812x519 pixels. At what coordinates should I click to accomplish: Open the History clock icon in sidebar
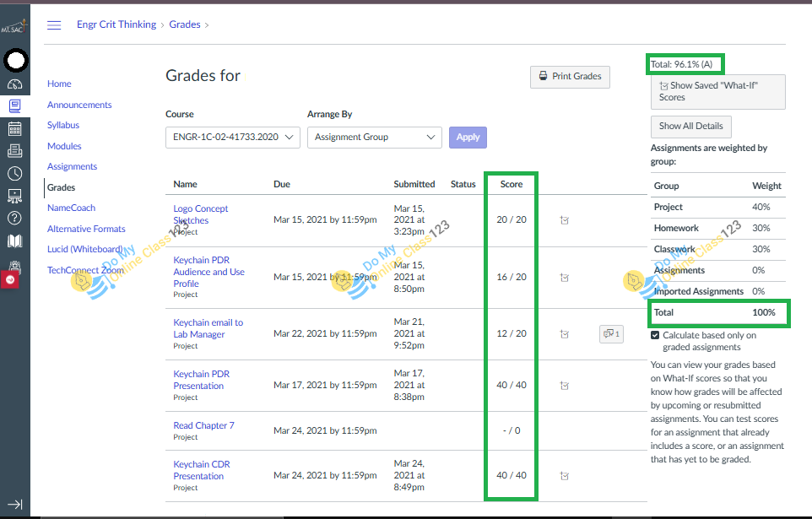tap(14, 173)
